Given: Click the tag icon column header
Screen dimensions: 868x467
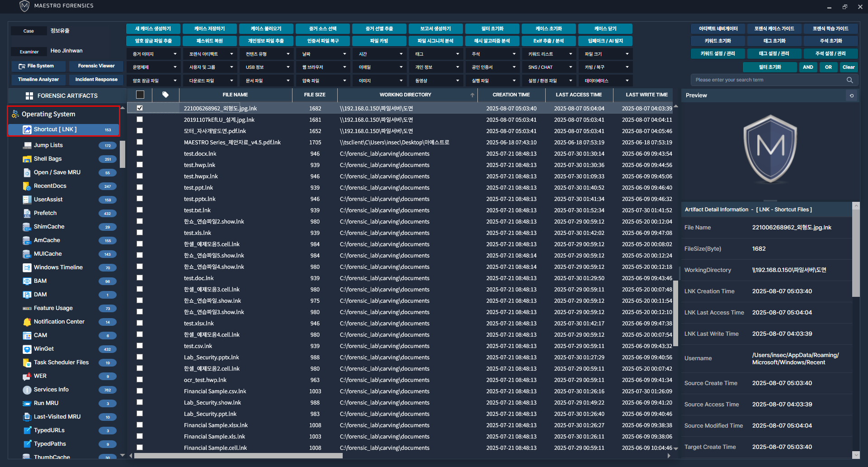Looking at the screenshot, I should coord(165,95).
